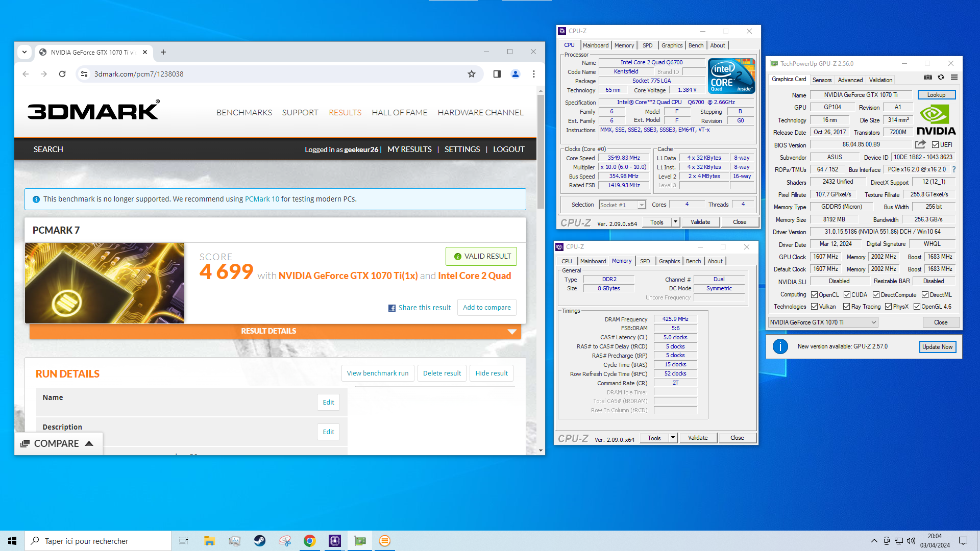Viewport: 980px width, 551px height.
Task: Open Windows Start menu
Action: coord(12,541)
